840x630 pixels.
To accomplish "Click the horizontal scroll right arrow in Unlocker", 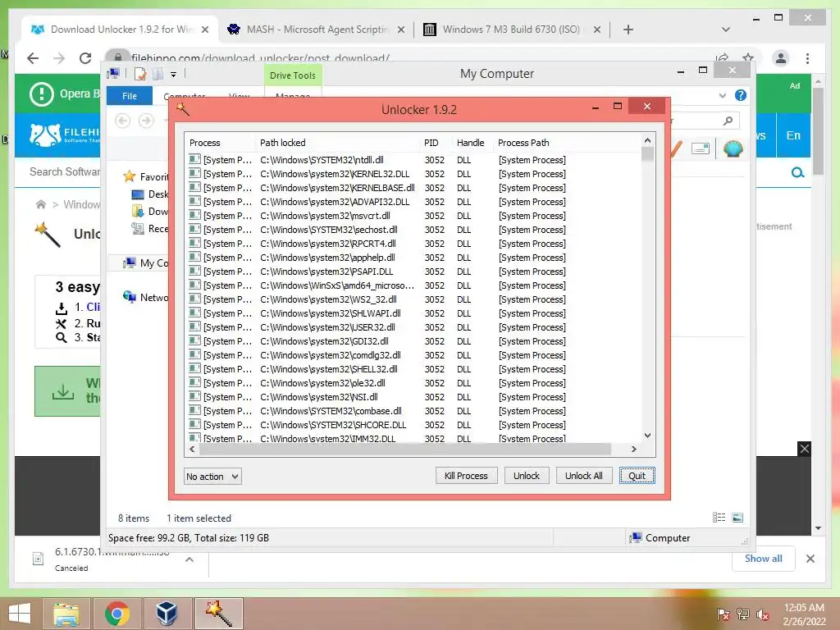I will click(634, 449).
